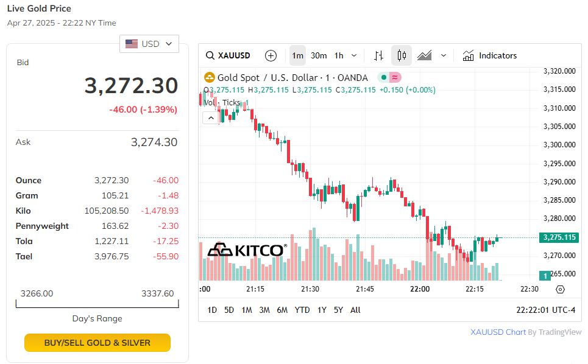This screenshot has width=588, height=364.
Task: Click the 22:22:01 UTC-4 timezone selector
Action: 545,310
